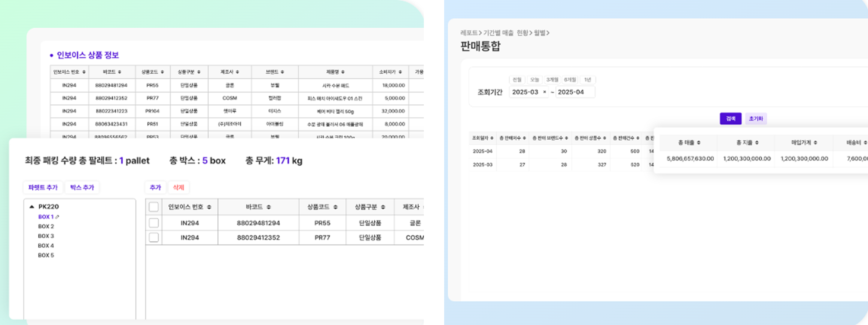Screen dimensions: 868x325
Task: Click the 검색 search button
Action: click(730, 119)
